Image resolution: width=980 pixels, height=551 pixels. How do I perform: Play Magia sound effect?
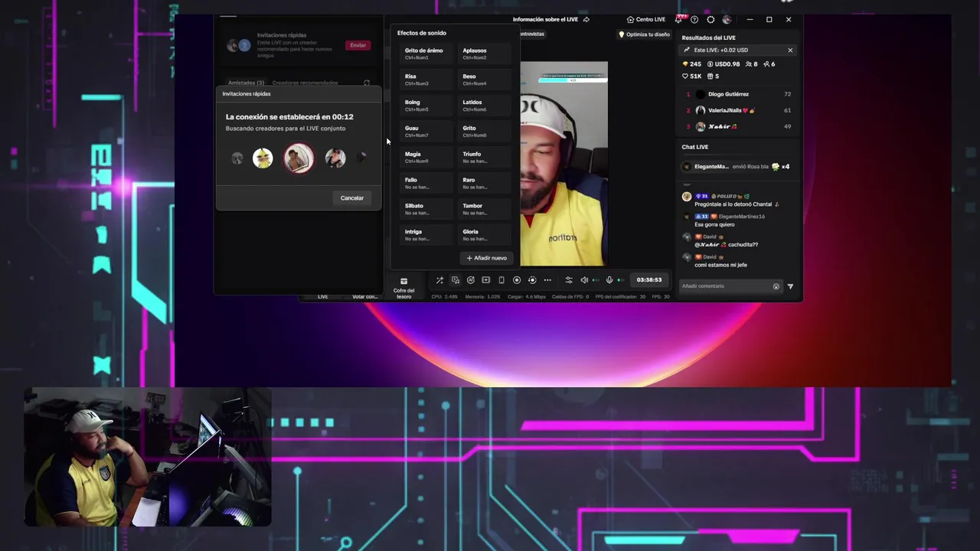[x=427, y=158]
